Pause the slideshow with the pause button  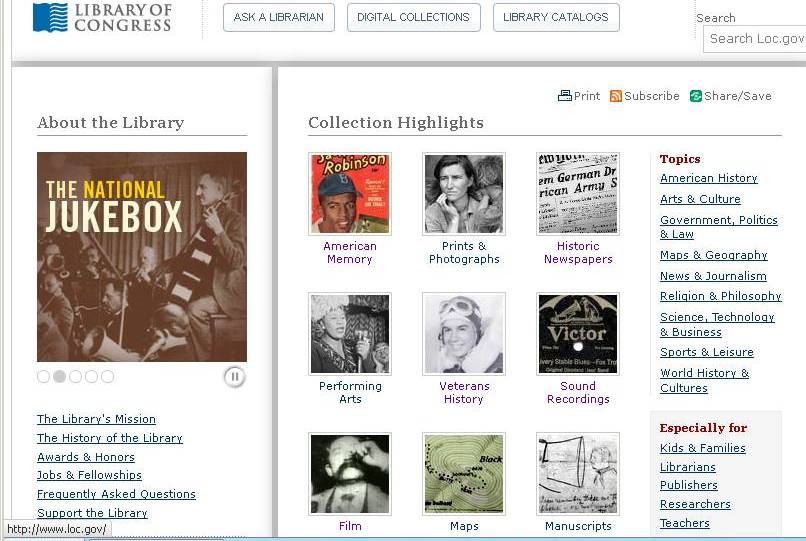coord(234,377)
